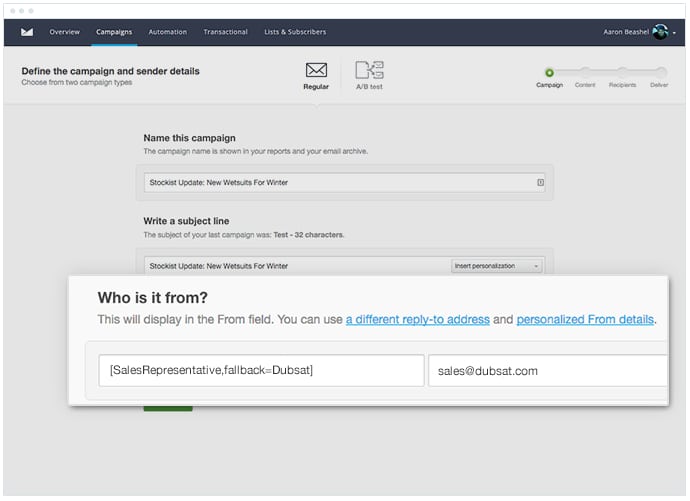Click 'Write a subject line' heading
Viewport: 690px width, 501px height.
[x=186, y=221]
